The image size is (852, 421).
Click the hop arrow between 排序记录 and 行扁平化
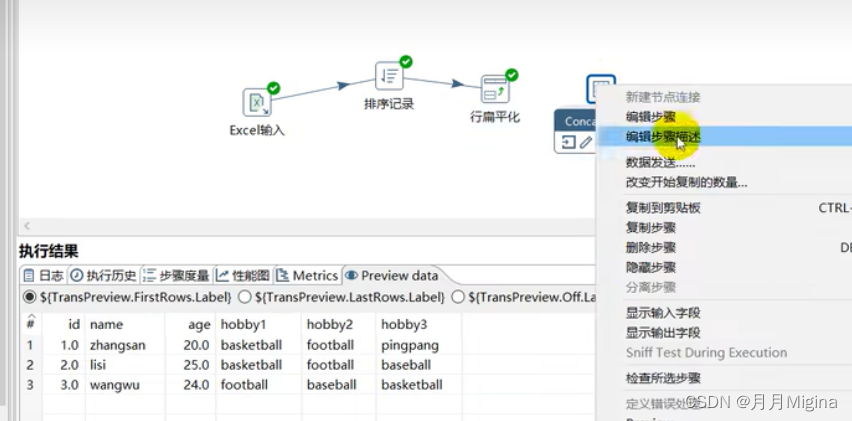point(458,83)
